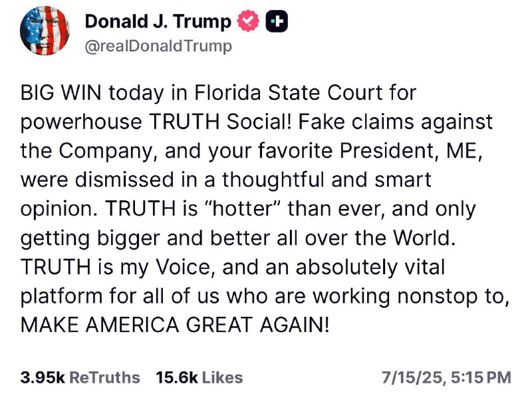Click the "3.95k" count number
This screenshot has width=532, height=408.
(x=43, y=377)
